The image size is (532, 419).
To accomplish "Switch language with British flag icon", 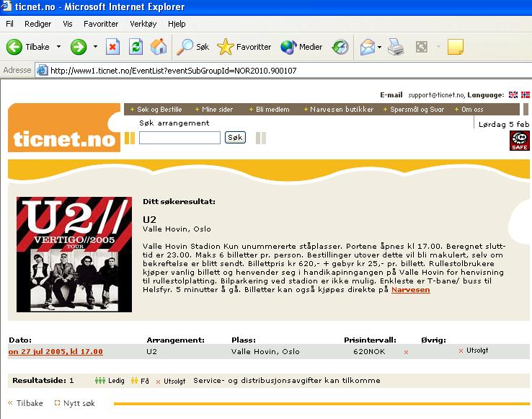I will 513,95.
